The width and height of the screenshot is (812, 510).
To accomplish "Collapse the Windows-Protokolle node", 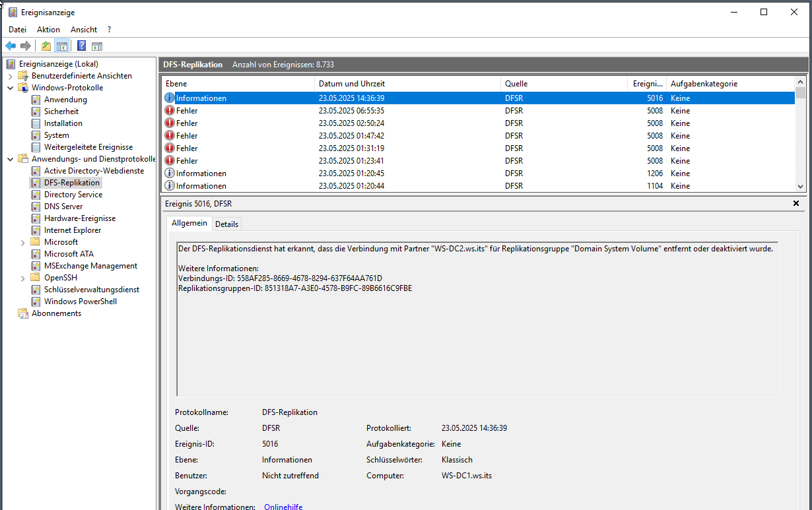I will point(10,88).
